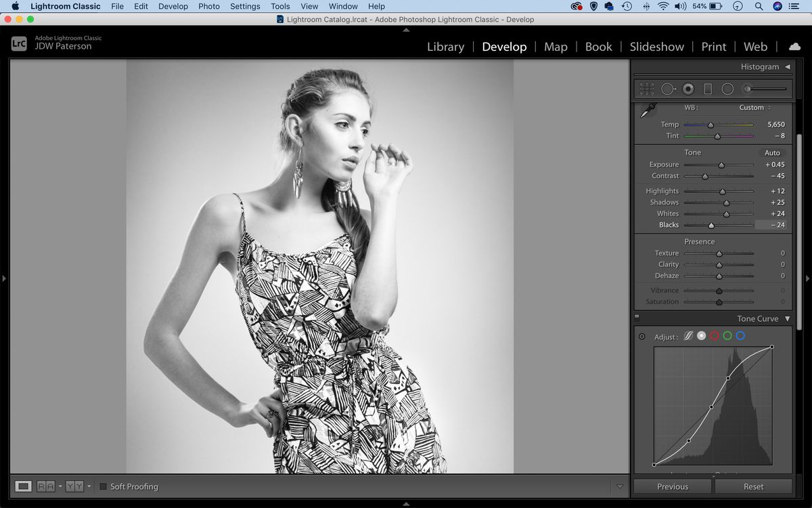Image resolution: width=812 pixels, height=508 pixels.
Task: Enable Soft Proofing
Action: pos(103,486)
